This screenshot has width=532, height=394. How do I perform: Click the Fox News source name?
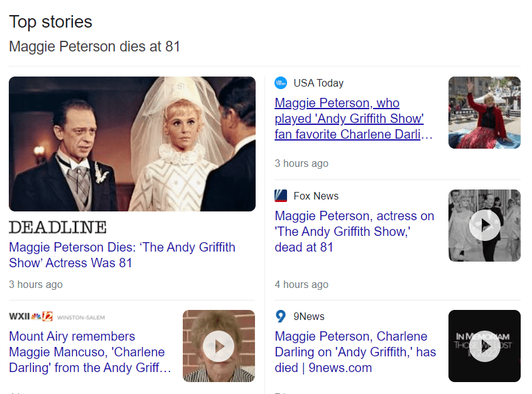click(316, 196)
